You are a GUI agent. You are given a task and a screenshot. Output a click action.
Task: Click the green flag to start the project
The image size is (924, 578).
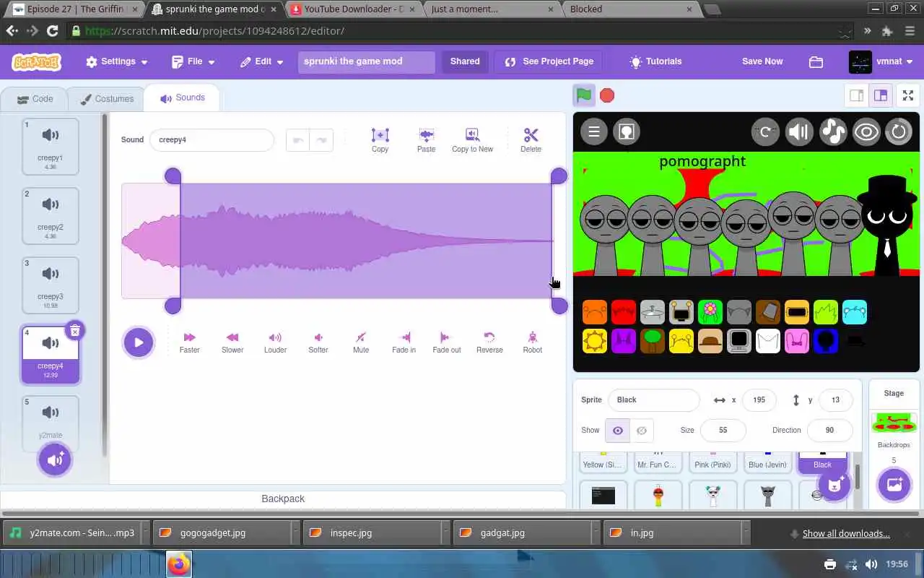click(584, 95)
